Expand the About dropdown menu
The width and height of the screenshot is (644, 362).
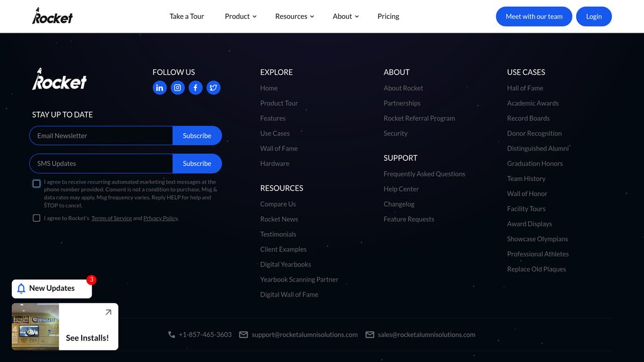click(345, 16)
